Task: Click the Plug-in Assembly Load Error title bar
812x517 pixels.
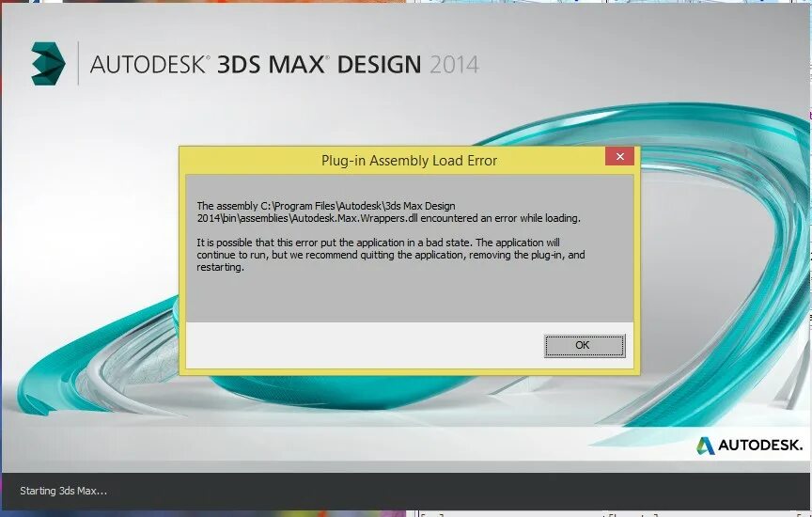Action: tap(409, 161)
